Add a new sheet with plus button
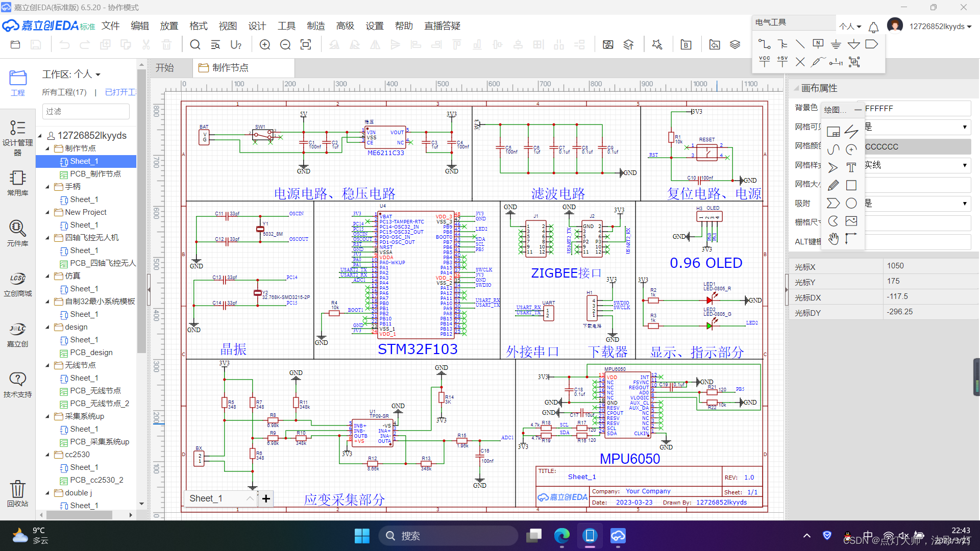980x551 pixels. [x=266, y=498]
